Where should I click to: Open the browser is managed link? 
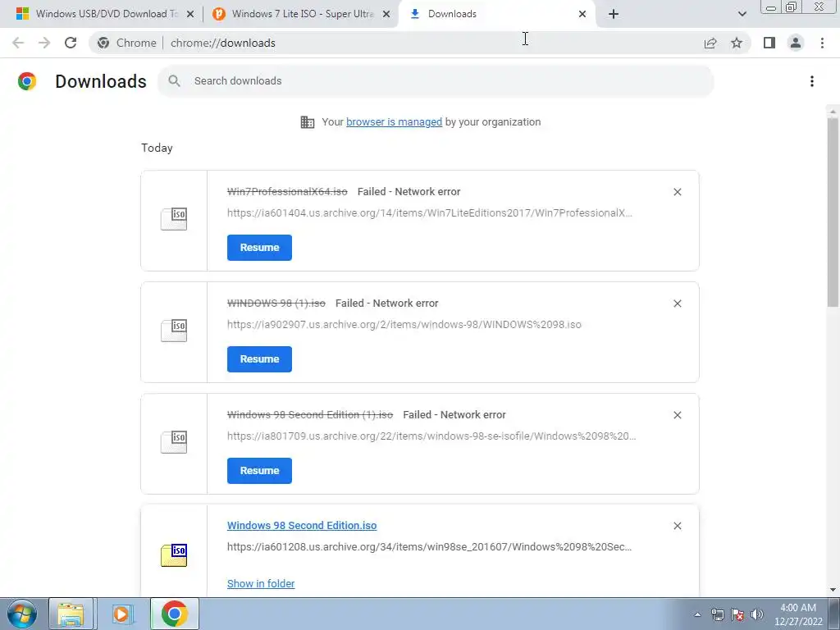click(x=394, y=122)
